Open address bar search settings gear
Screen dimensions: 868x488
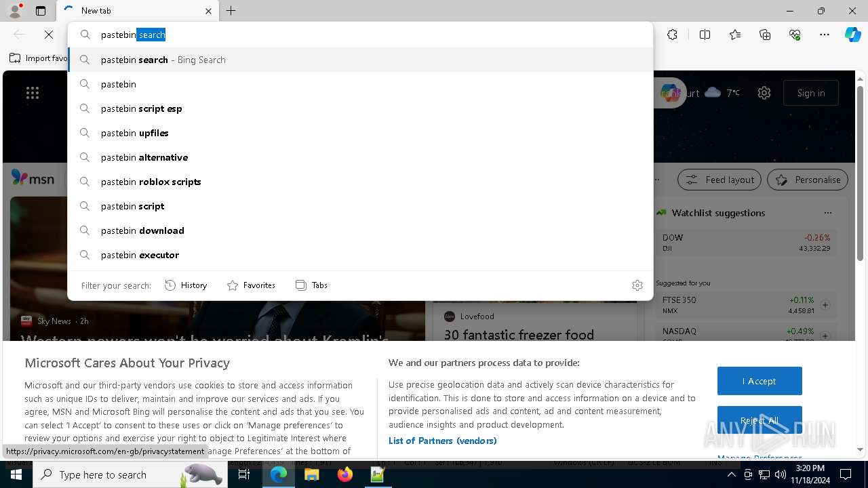(x=637, y=285)
